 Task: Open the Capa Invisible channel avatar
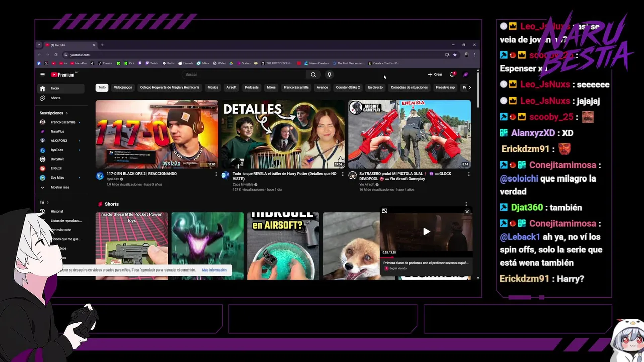(225, 175)
